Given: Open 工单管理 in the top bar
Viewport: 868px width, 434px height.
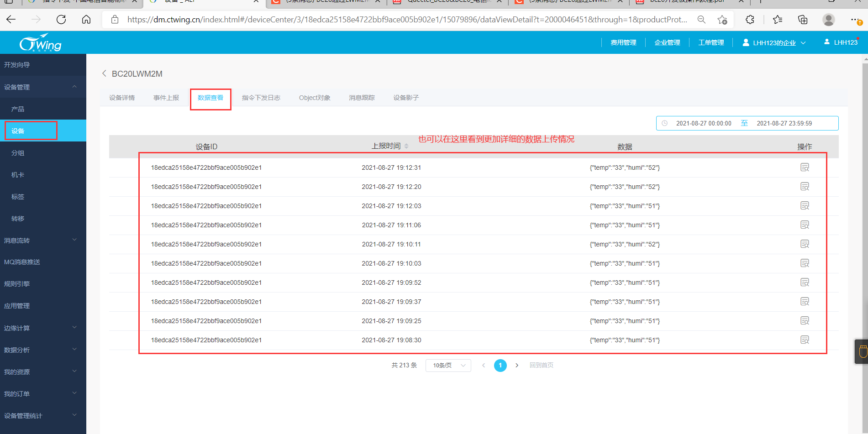Looking at the screenshot, I should click(711, 42).
